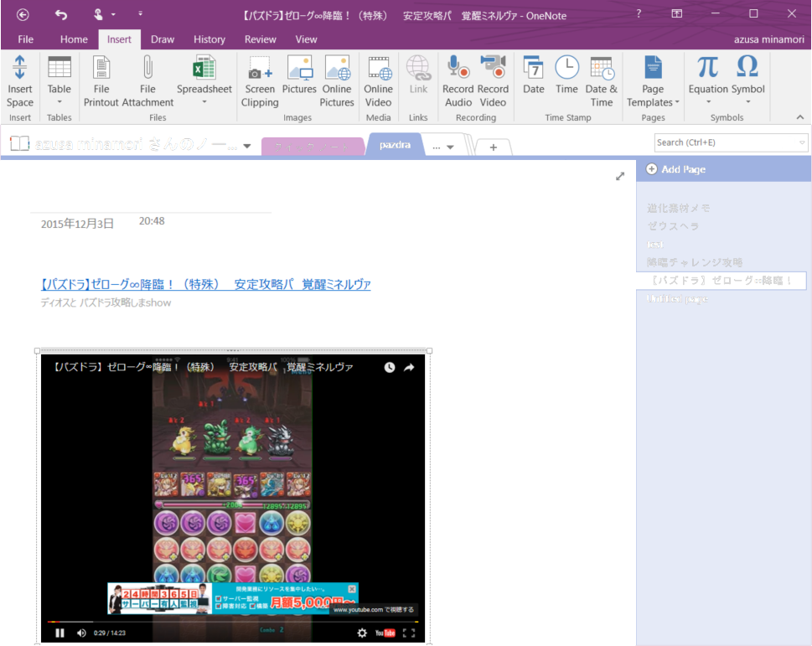Start a Record Video recording
The height and width of the screenshot is (646, 812).
pyautogui.click(x=493, y=81)
